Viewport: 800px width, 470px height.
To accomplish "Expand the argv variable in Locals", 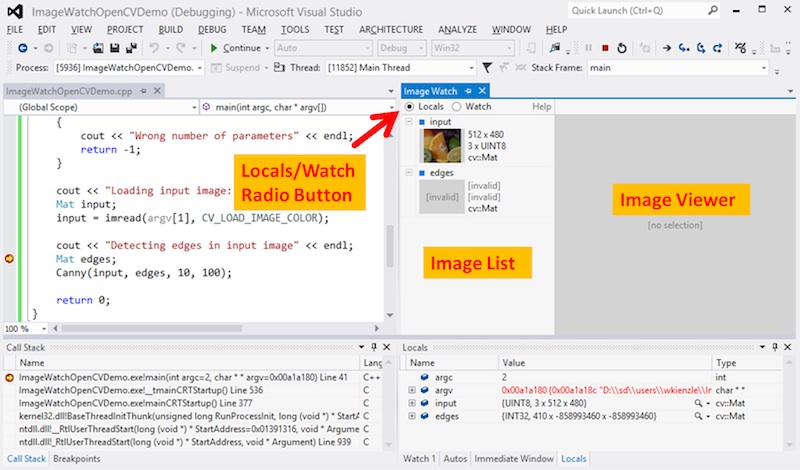I will tap(412, 390).
